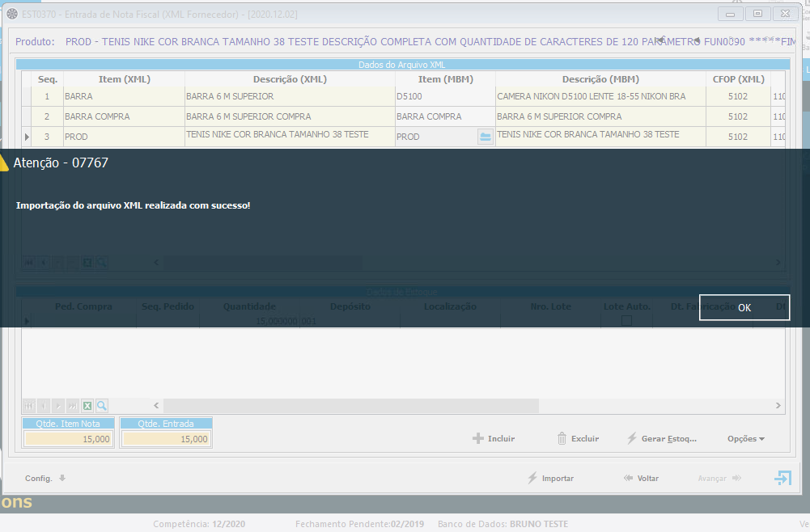
Task: Click the Qtde. Entrada value field
Action: click(x=166, y=439)
